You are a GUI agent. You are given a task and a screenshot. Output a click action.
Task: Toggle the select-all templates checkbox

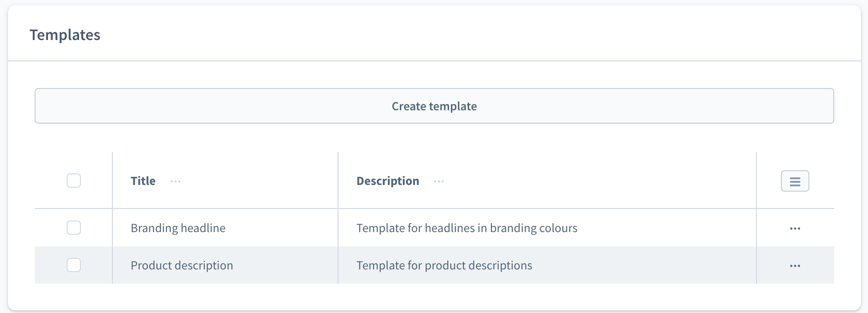click(x=74, y=181)
